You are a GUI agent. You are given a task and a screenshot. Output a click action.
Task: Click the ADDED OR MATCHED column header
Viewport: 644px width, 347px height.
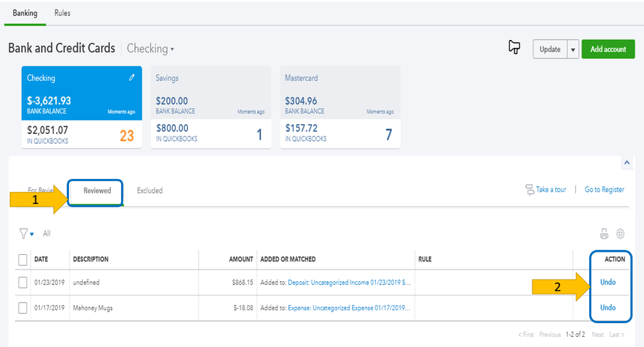coord(288,259)
